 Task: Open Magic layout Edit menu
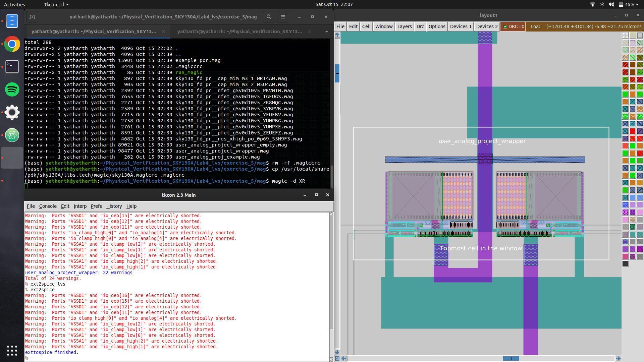[353, 26]
